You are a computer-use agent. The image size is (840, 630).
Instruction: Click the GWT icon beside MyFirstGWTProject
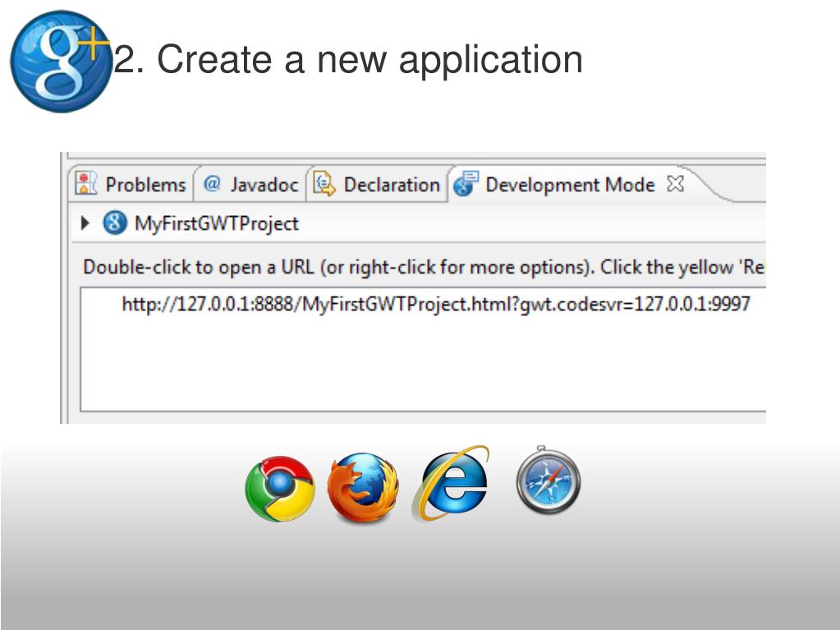[x=115, y=223]
